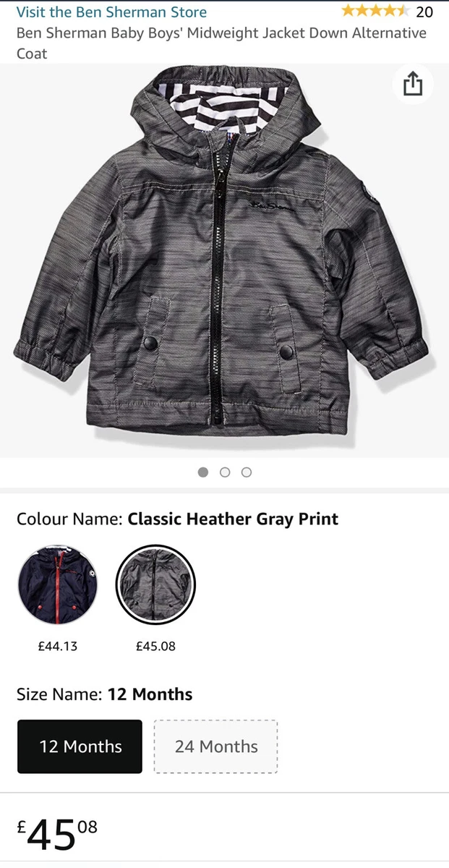Image resolution: width=449 pixels, height=868 pixels.
Task: Open the 20 ratings count
Action: (424, 12)
